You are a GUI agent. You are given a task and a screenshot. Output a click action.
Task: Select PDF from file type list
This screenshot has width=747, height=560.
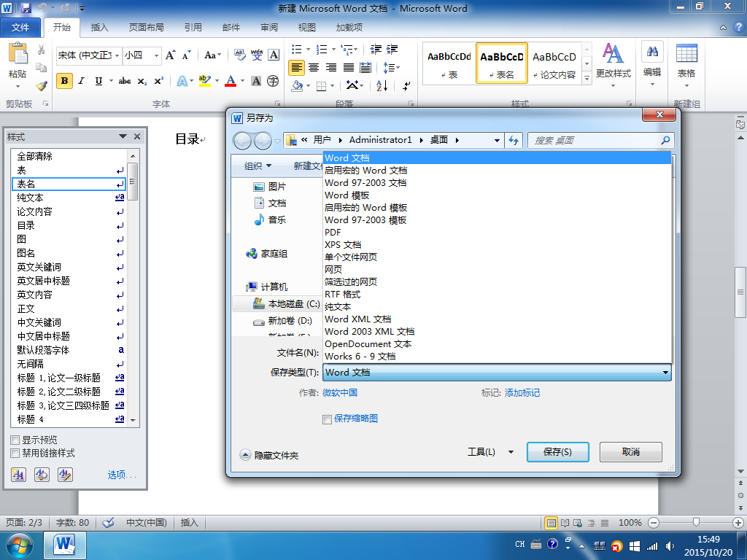coord(497,233)
